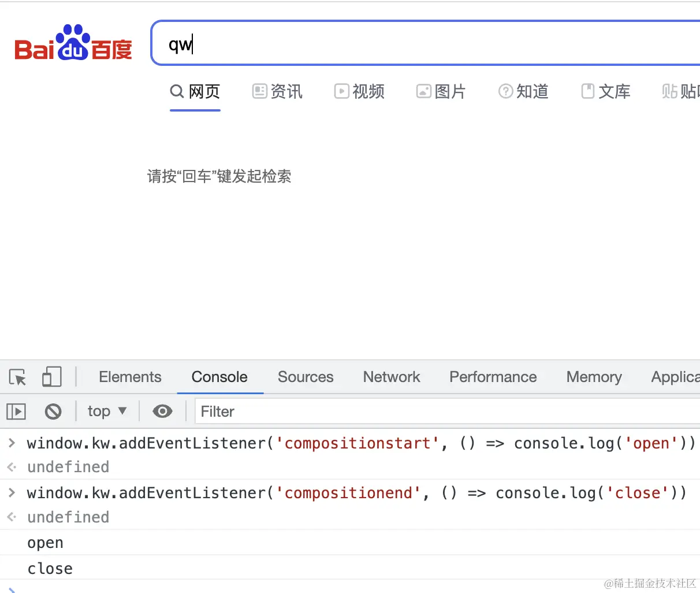
Task: Click the Baidu logo
Action: click(73, 43)
